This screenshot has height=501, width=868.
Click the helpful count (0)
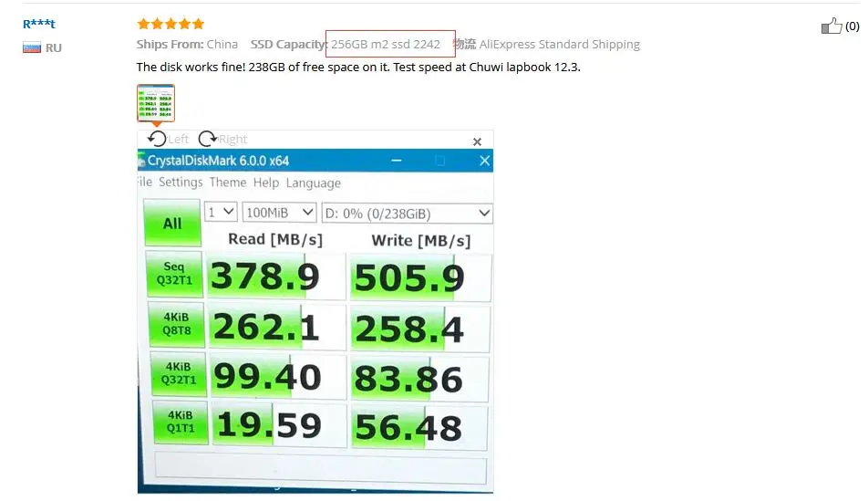click(x=852, y=26)
